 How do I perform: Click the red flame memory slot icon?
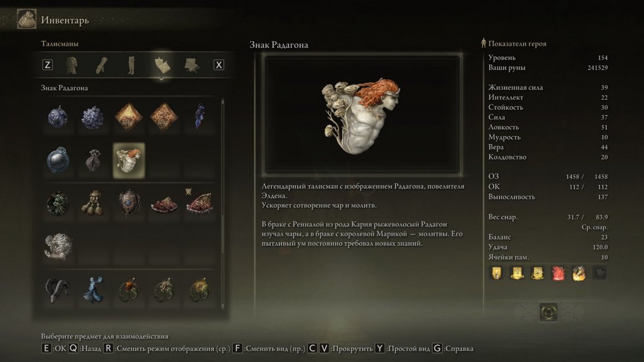pos(558,274)
